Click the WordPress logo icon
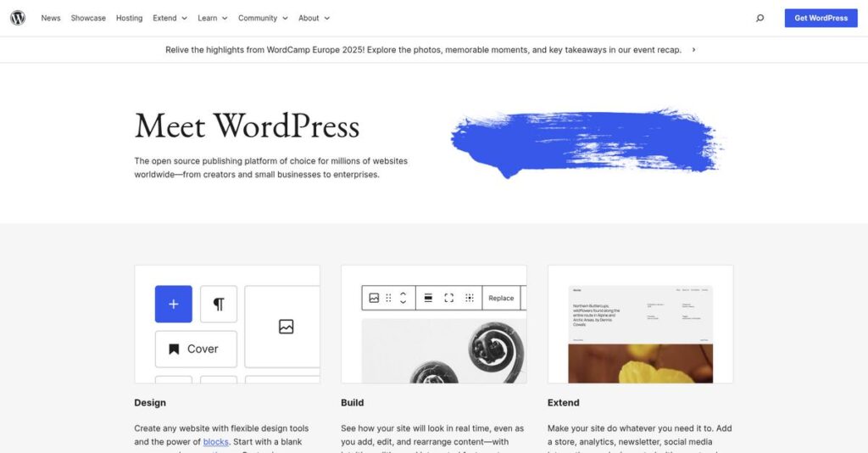Viewport: 868px width, 453px height. coord(18,18)
